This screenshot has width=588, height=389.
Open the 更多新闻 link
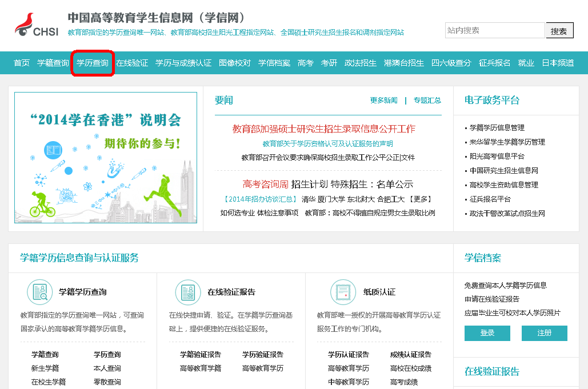tap(383, 101)
